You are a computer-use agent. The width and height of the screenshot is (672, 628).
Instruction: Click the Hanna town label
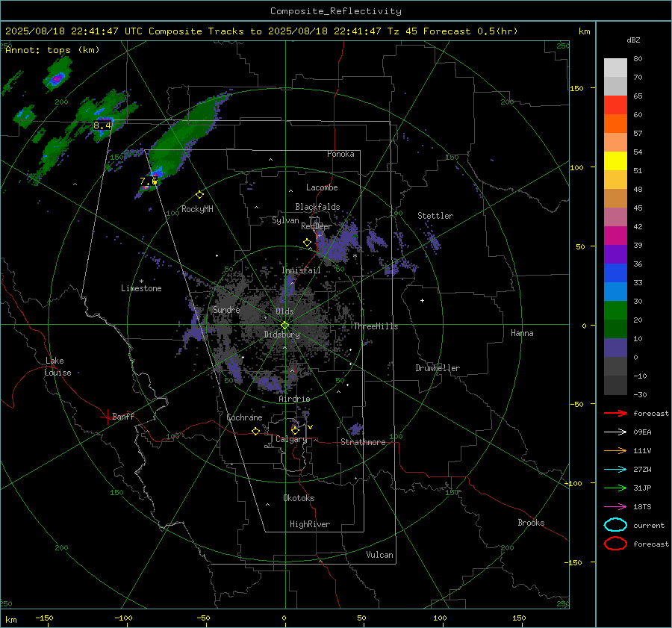(x=522, y=333)
